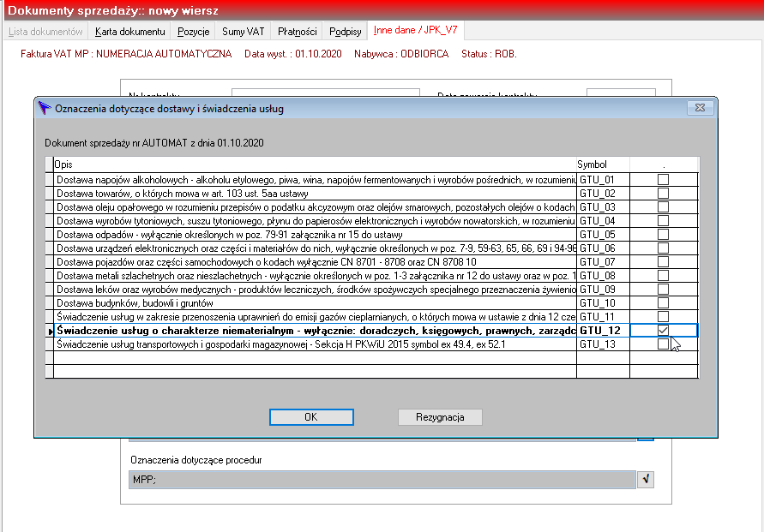Enable the GTU_01 checkbox

coord(663,180)
